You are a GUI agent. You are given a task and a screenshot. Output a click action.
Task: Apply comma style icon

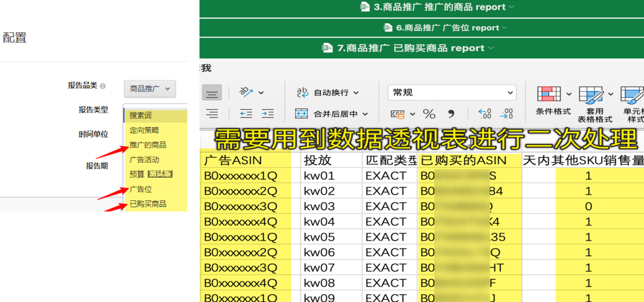click(451, 113)
